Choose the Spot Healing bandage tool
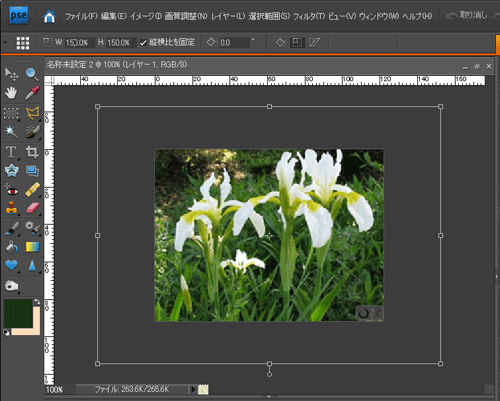 [x=32, y=190]
